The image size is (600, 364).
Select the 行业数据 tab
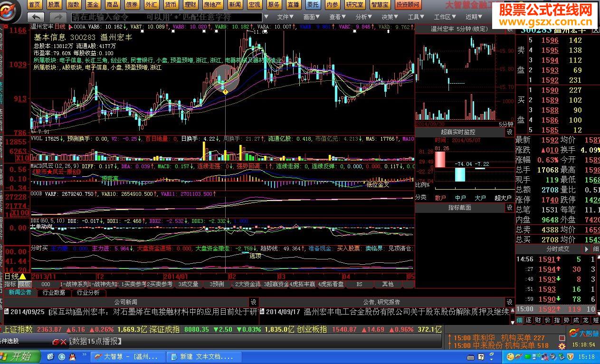(54, 293)
